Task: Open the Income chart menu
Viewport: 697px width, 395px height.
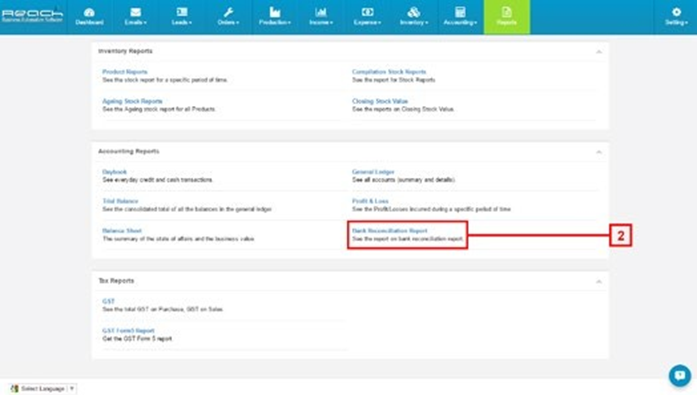Action: (321, 17)
